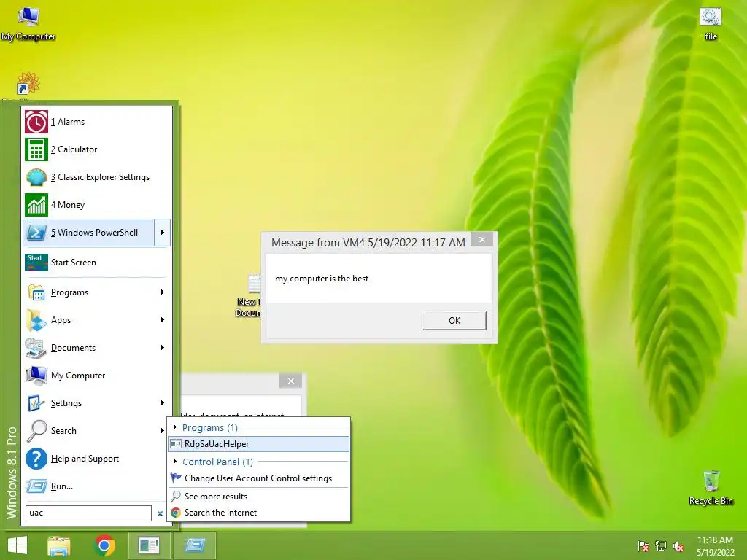Open the 'file' desktop icon
This screenshot has width=747, height=560.
point(711,24)
